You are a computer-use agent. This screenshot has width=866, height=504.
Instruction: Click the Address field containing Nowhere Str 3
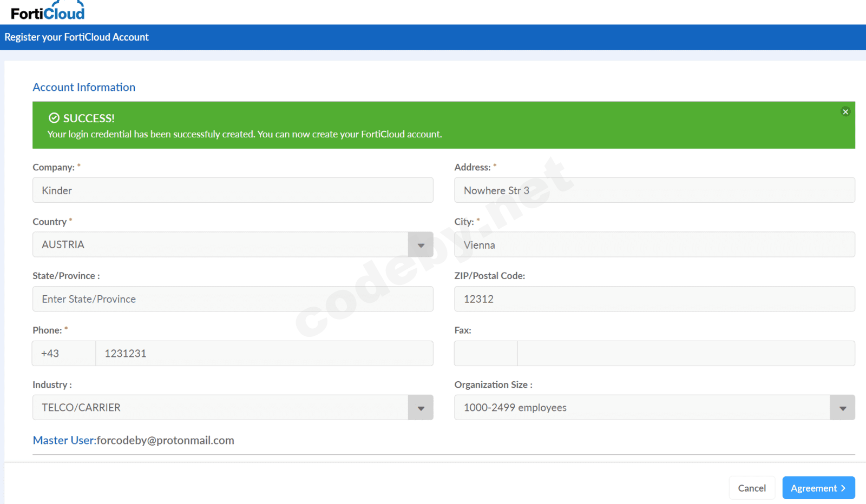tap(654, 190)
